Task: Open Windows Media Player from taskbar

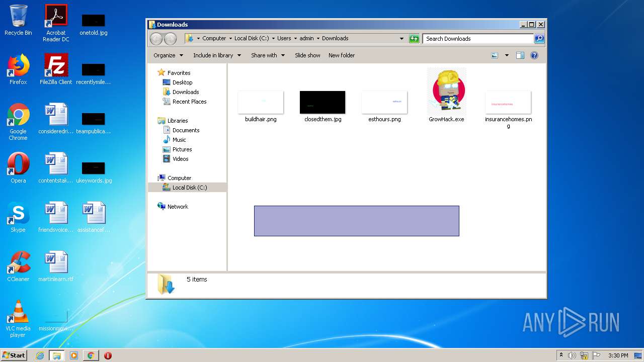Action: (x=74, y=355)
